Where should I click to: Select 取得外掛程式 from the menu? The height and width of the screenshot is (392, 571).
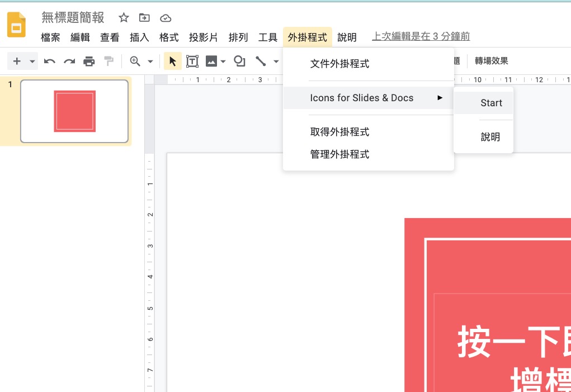(x=339, y=132)
